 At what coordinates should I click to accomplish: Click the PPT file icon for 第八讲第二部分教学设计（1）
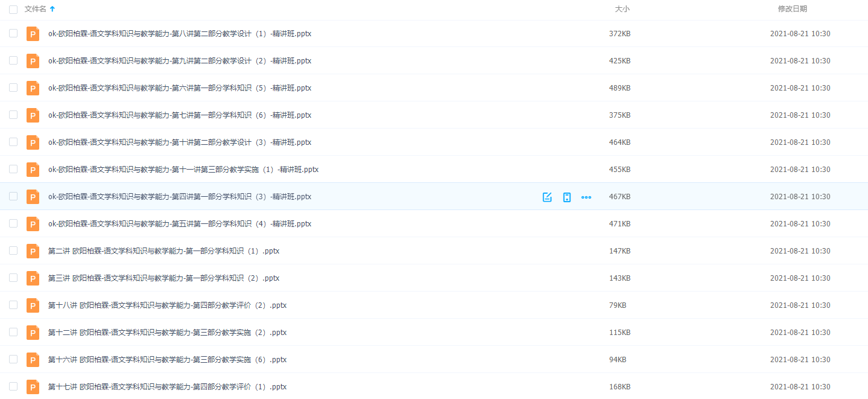coord(33,34)
